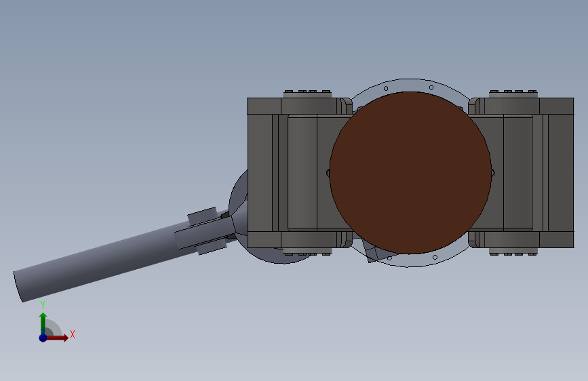588x381 pixels.
Task: Click the green "Y" axis label
Action: [x=43, y=305]
